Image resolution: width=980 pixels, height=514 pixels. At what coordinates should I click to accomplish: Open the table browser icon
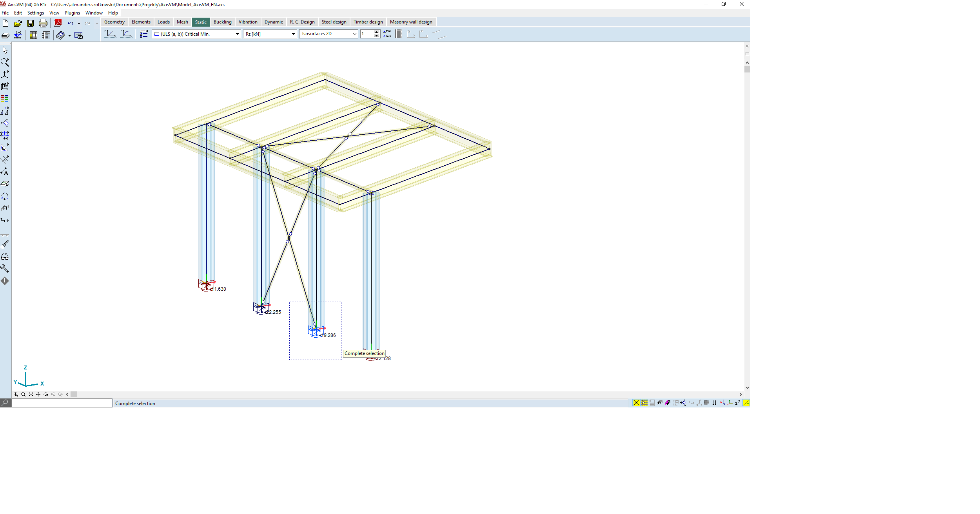tap(33, 35)
